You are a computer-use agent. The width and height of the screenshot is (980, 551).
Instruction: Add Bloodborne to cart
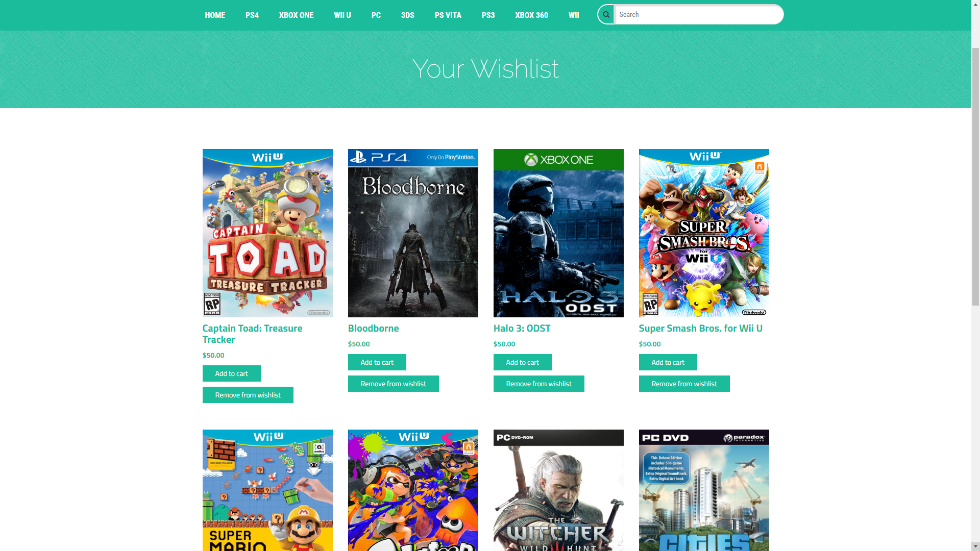point(377,362)
